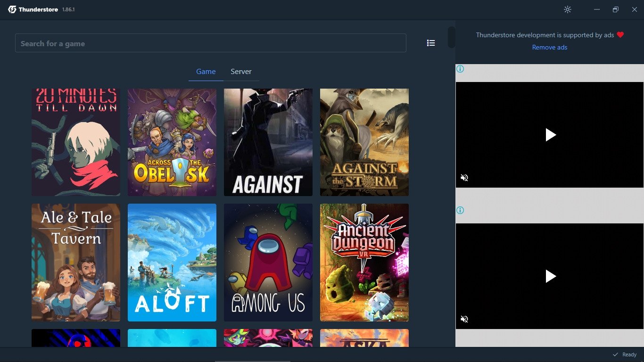The width and height of the screenshot is (644, 362).
Task: Mute the top ad video
Action: [x=464, y=178]
